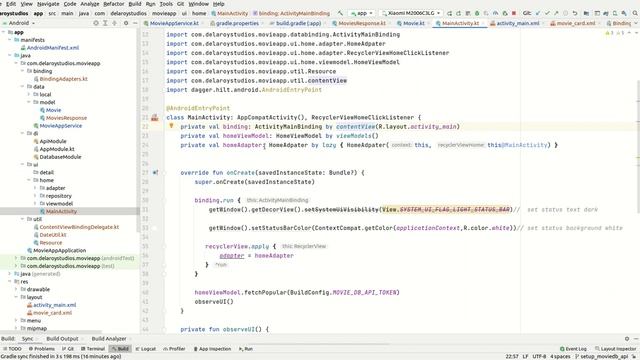
Task: Click the UTF-8 encoding status entry
Action: 539,357
